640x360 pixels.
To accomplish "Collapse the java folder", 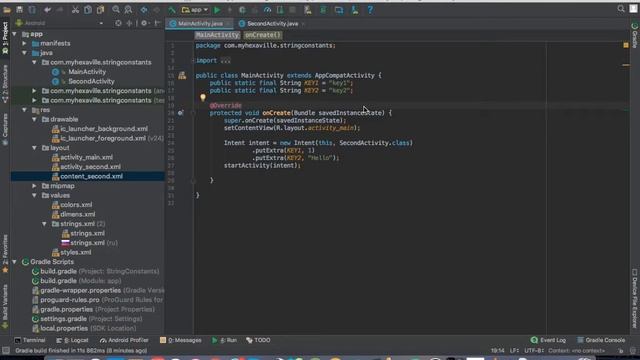I will click(x=24, y=53).
